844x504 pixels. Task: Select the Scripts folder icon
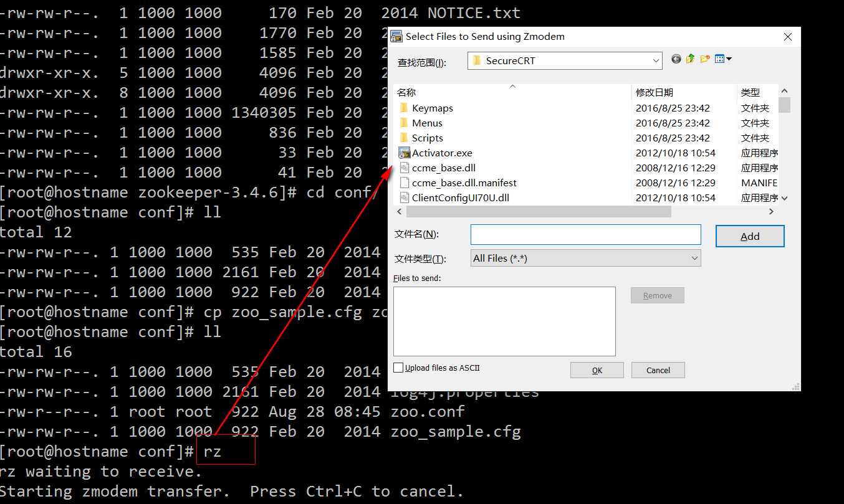pos(404,138)
